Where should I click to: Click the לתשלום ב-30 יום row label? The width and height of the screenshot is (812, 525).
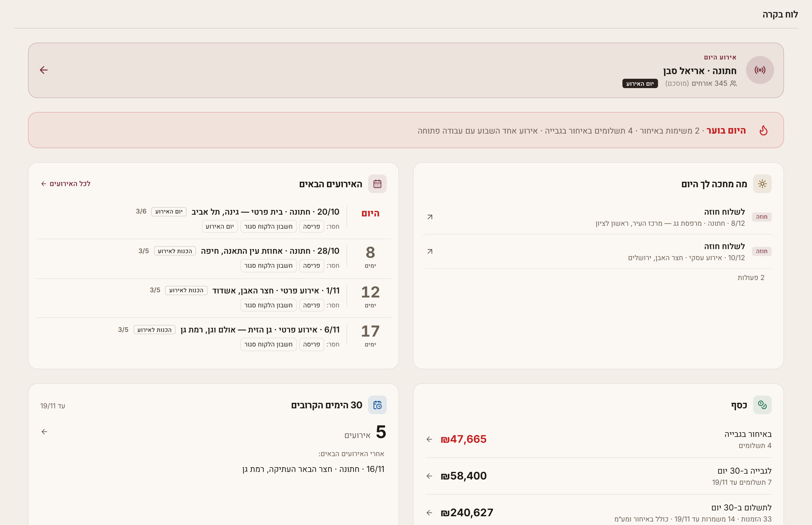(x=741, y=508)
